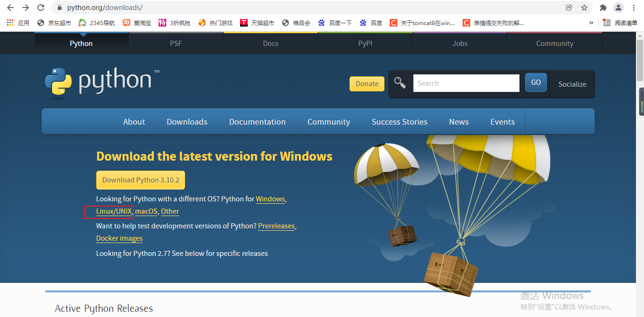Open the 关于tomcat8在win... bookmark
This screenshot has height=317, width=644.
(x=422, y=23)
